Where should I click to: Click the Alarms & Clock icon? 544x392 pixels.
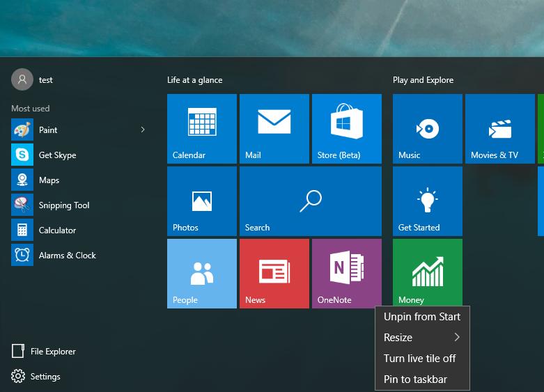pos(22,255)
